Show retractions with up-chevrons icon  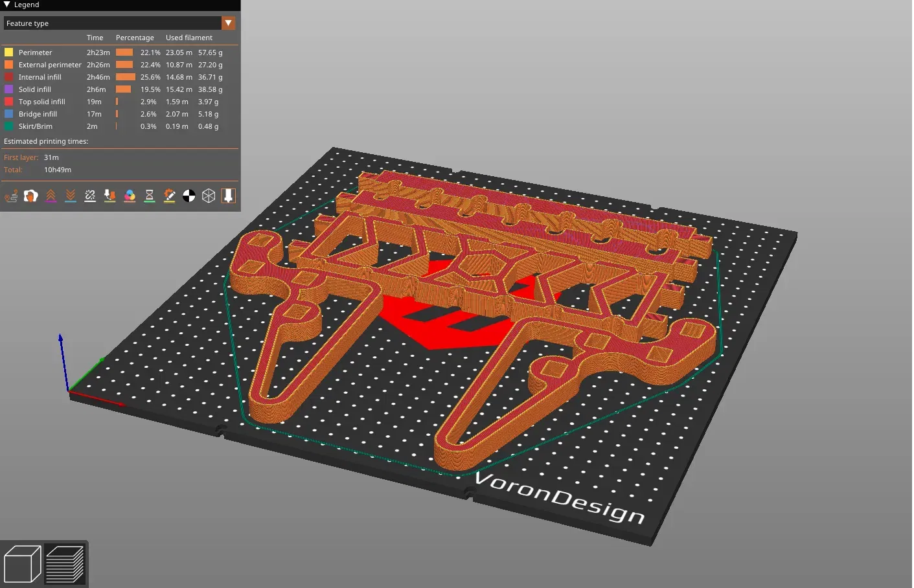51,196
